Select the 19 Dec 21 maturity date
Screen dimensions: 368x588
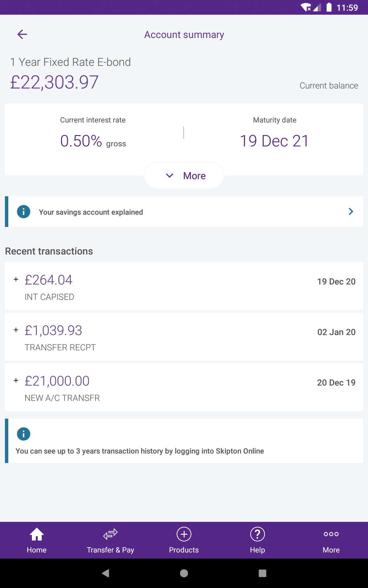pos(274,141)
